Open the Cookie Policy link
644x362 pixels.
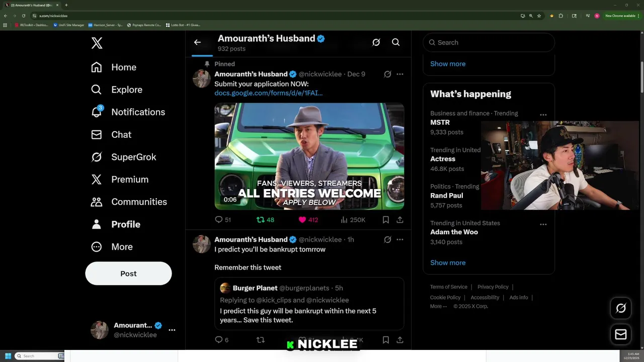click(x=445, y=298)
